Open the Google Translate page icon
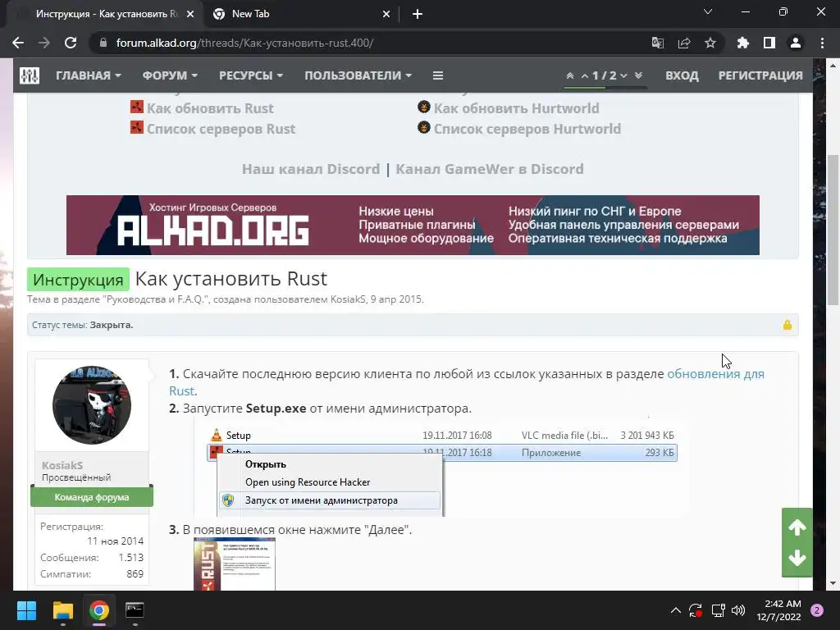 [657, 43]
